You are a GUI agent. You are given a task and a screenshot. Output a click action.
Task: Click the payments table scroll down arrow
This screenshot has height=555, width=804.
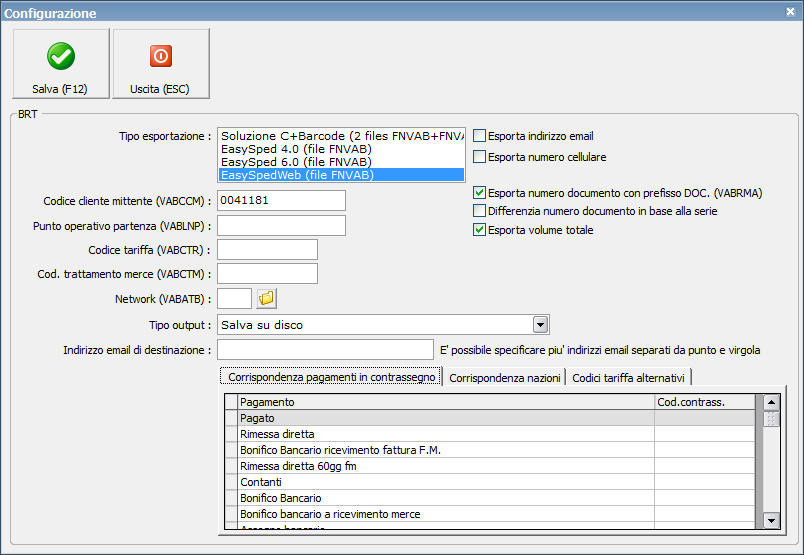(x=771, y=520)
